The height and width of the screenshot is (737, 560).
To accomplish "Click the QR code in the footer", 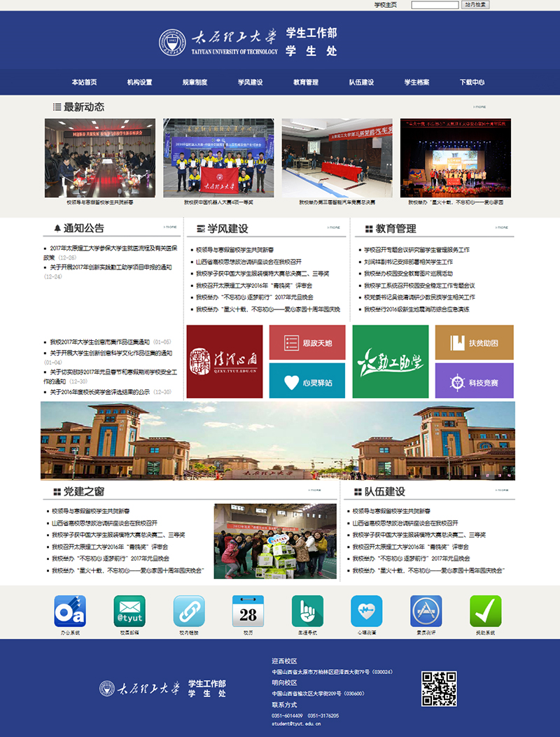I will [x=439, y=689].
